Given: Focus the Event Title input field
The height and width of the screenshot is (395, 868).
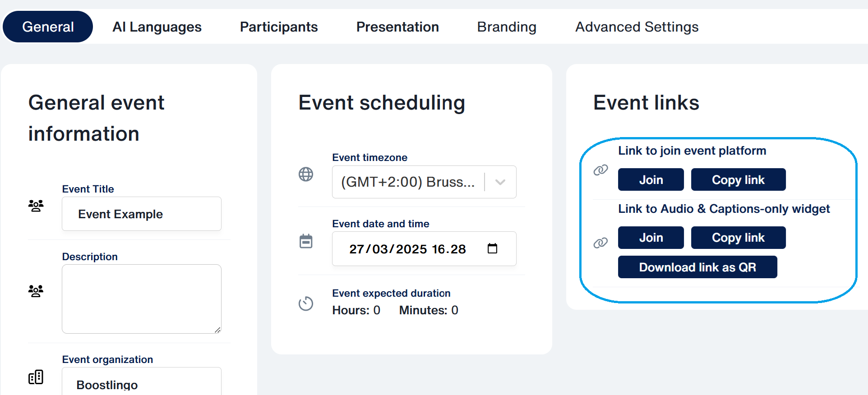Looking at the screenshot, I should click(142, 214).
